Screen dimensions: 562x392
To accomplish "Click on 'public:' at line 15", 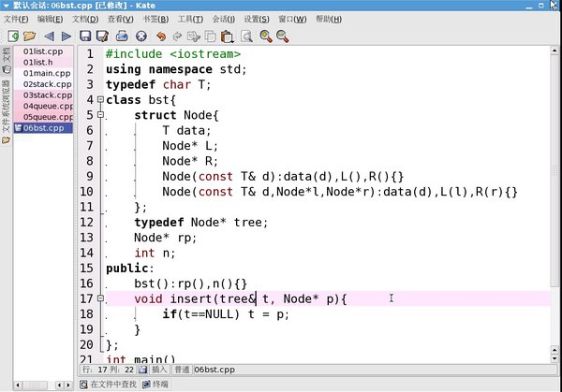I will 130,269.
